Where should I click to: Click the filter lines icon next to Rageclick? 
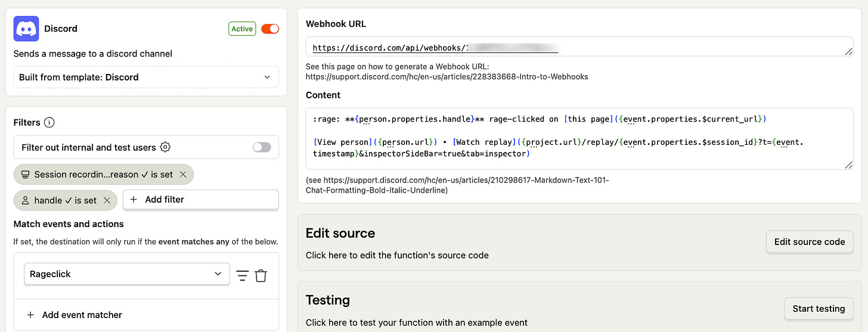click(242, 275)
